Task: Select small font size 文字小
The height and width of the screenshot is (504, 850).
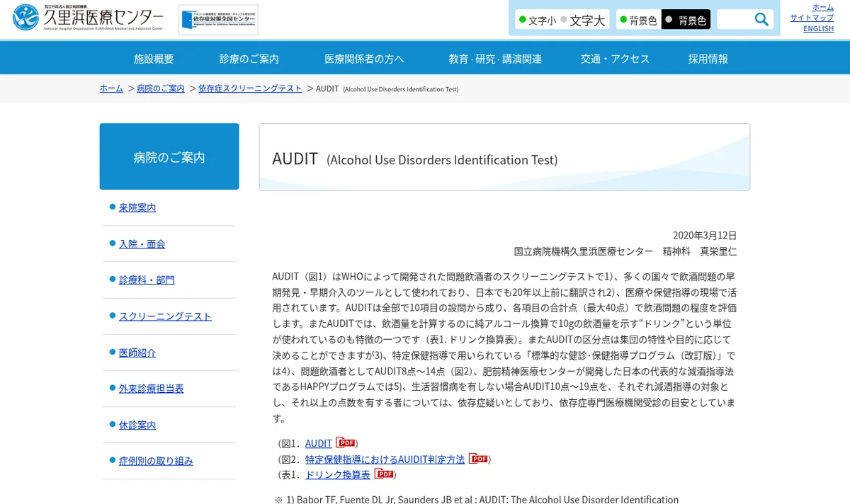Action: click(x=538, y=21)
